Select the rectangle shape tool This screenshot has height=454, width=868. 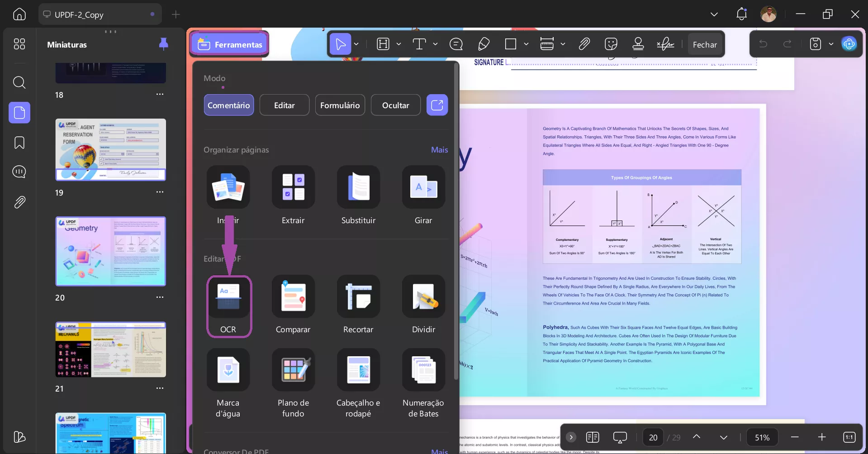[511, 44]
